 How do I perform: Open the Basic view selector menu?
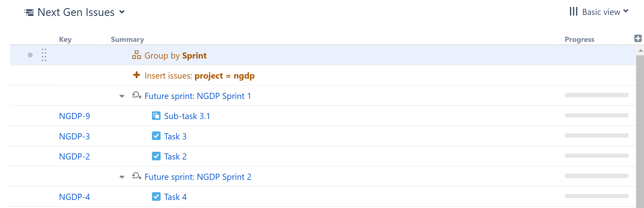pyautogui.click(x=601, y=12)
